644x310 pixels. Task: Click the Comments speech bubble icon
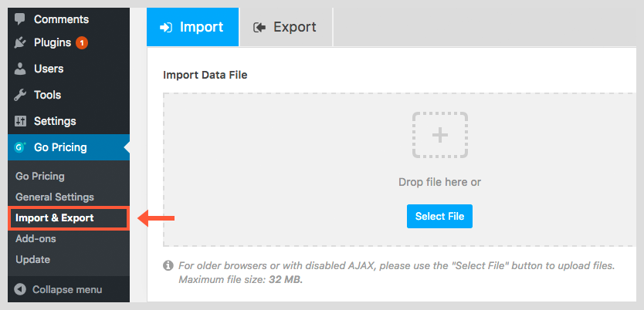[x=20, y=19]
